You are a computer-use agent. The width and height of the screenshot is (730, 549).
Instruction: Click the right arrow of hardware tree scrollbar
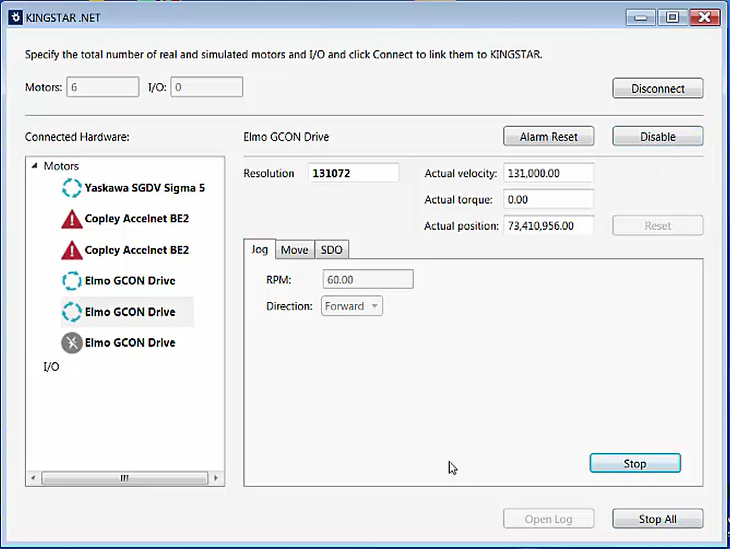(216, 478)
